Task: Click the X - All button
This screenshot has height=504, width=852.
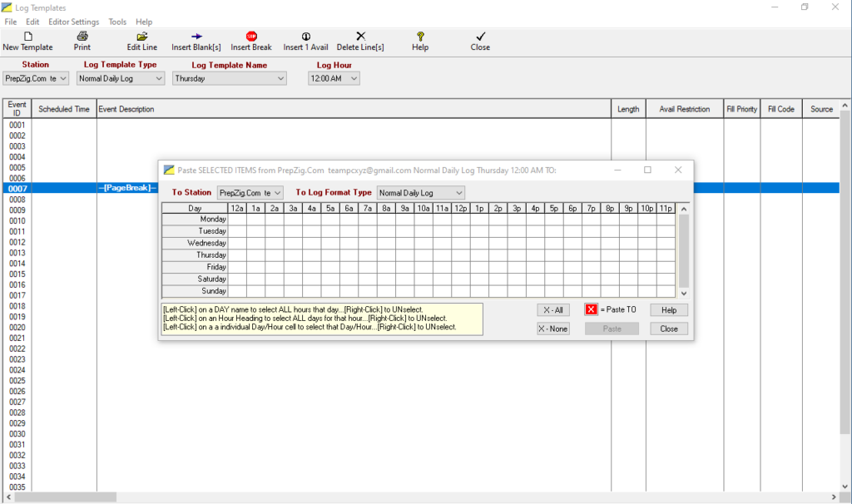Action: click(x=553, y=310)
